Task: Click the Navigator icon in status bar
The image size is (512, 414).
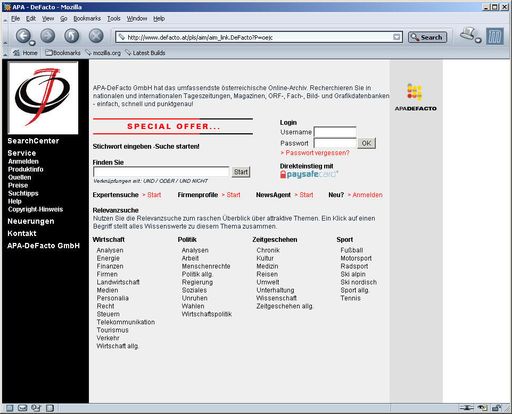Action: [9, 408]
